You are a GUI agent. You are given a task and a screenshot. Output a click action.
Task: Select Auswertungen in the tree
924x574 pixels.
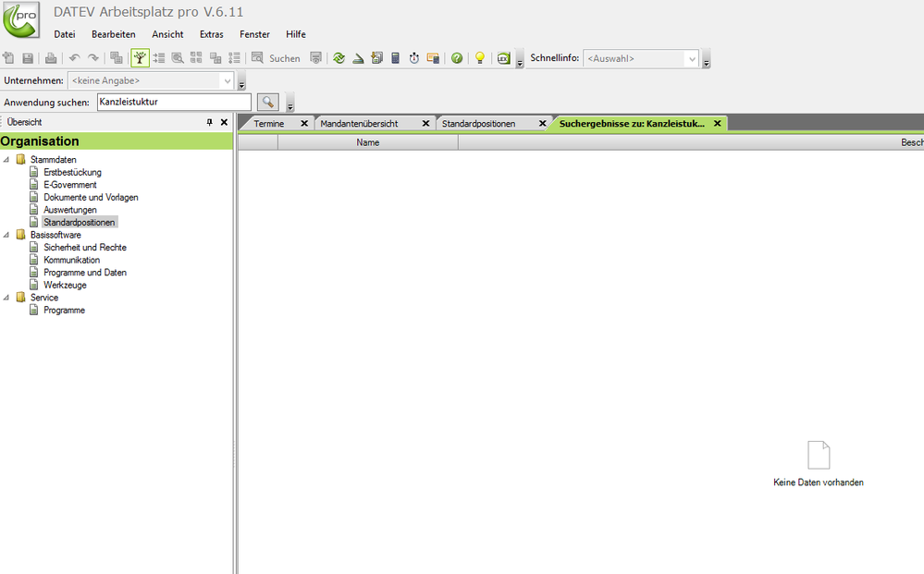tap(70, 210)
